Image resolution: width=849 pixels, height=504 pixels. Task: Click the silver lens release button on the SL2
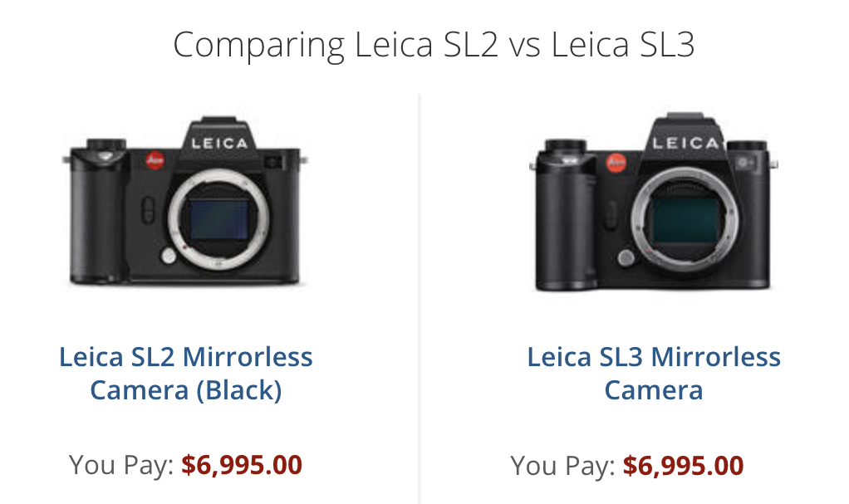[169, 256]
